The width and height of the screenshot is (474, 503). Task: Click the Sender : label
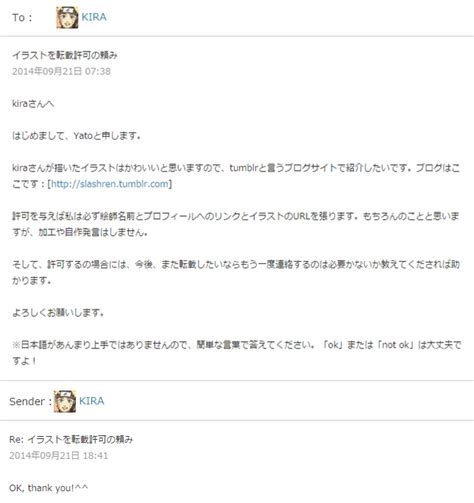coord(30,401)
